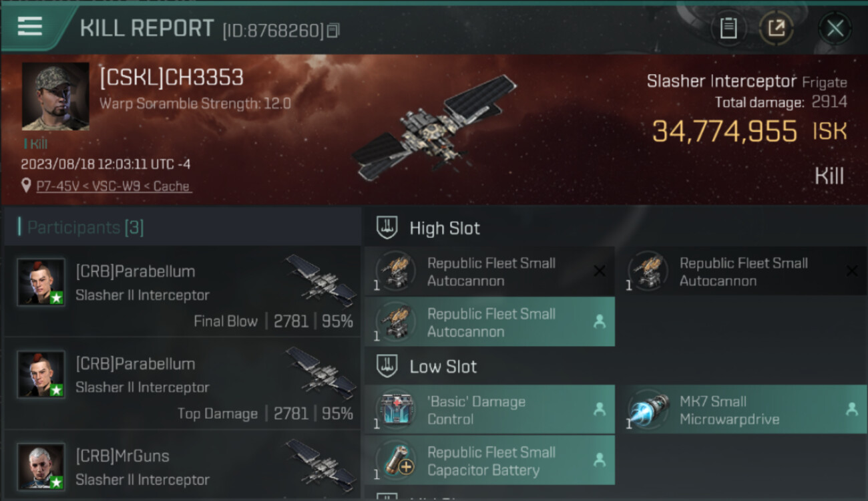868x501 pixels.
Task: Click the destroyed Slasher Interceptor ship image
Action: pos(434,129)
